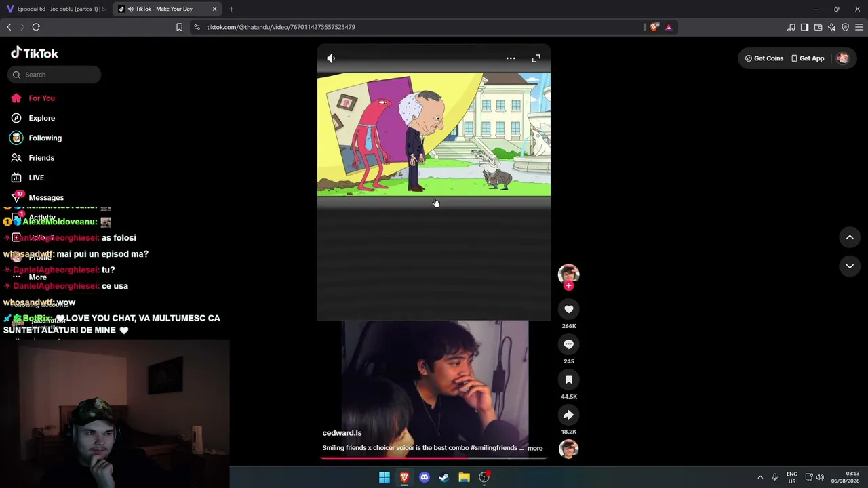
Task: Select the TikTok - Make Your Day tab
Action: click(x=167, y=9)
